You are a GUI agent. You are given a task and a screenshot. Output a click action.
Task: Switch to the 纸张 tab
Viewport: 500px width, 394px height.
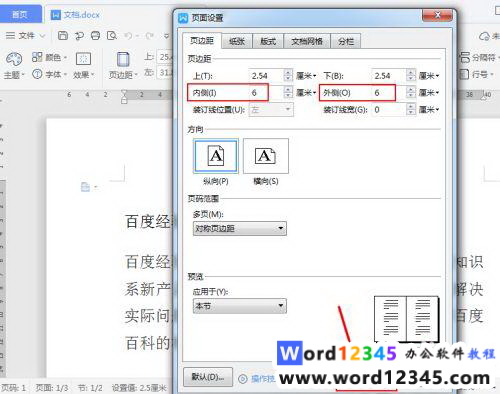(x=237, y=41)
